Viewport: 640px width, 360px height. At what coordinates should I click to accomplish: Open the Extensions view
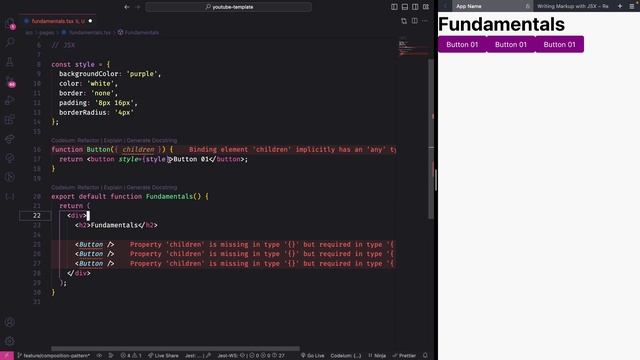coord(10,120)
